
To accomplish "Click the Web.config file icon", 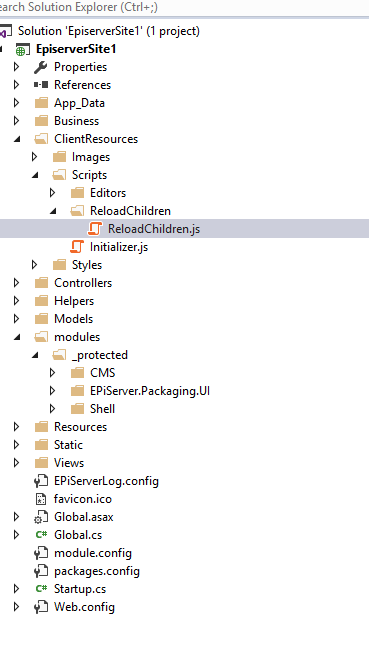I will 41,607.
